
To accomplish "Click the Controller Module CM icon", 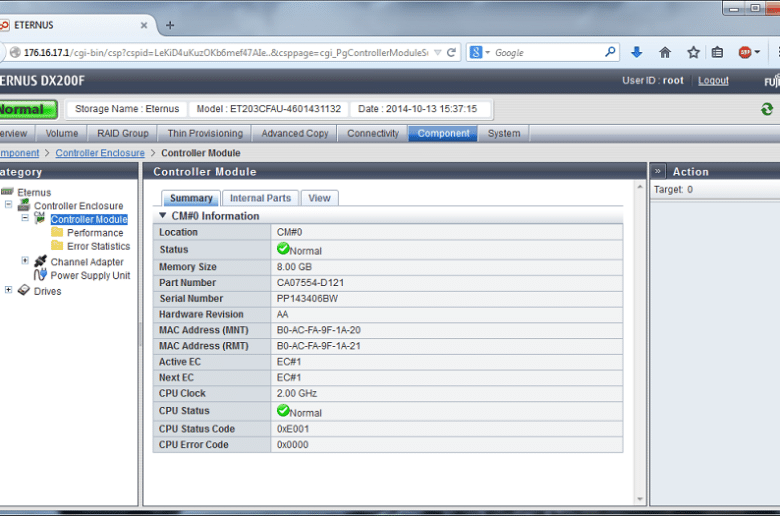I will (x=40, y=217).
